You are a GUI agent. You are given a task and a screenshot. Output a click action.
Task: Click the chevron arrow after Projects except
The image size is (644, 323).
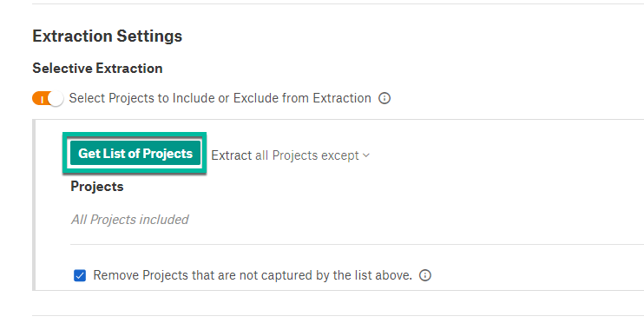coord(366,155)
